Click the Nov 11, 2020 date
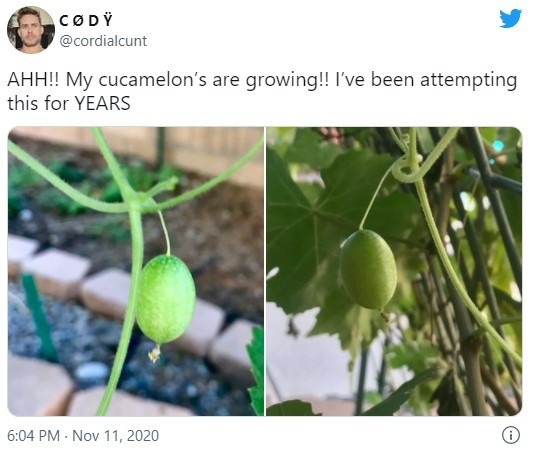 [116, 436]
